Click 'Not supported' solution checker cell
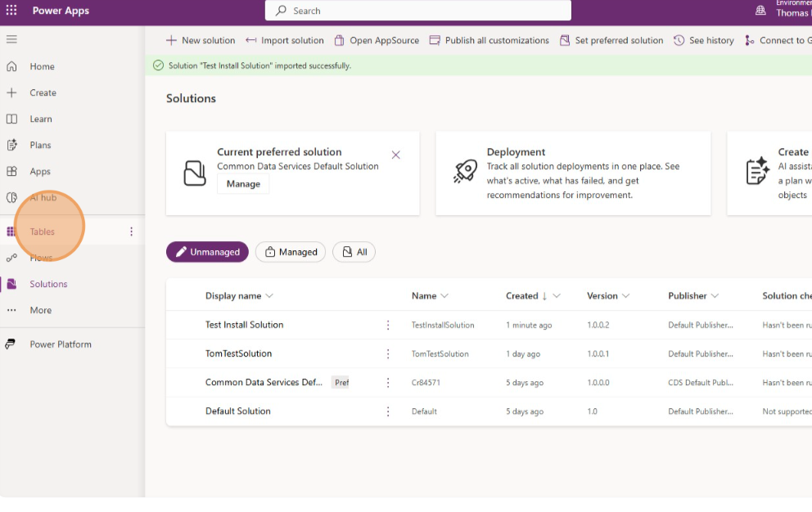This screenshot has width=812, height=512. 787,411
